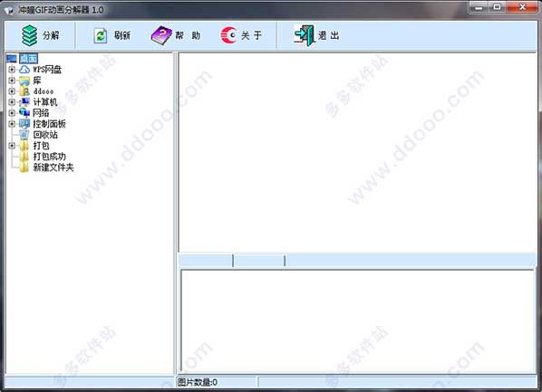Viewport: 542px width, 392px height.
Task: Click the 打包 folder icon
Action: tap(24, 146)
